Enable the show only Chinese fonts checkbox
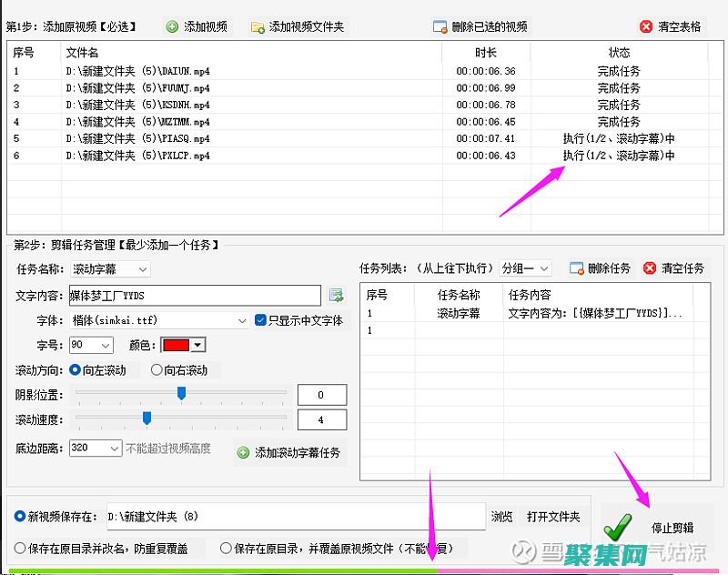This screenshot has width=728, height=575. pyautogui.click(x=261, y=320)
